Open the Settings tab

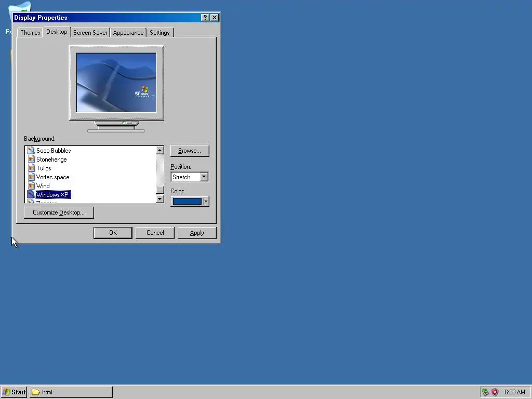(159, 33)
